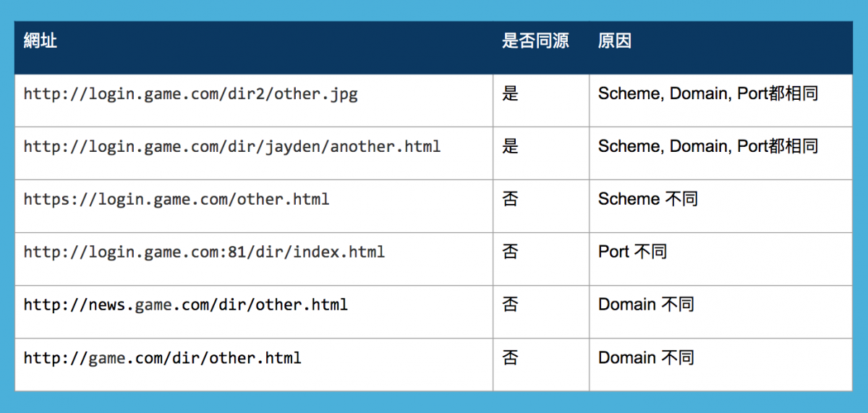This screenshot has height=413, width=868.
Task: Select 否 in the news.game.com row
Action: (x=511, y=305)
